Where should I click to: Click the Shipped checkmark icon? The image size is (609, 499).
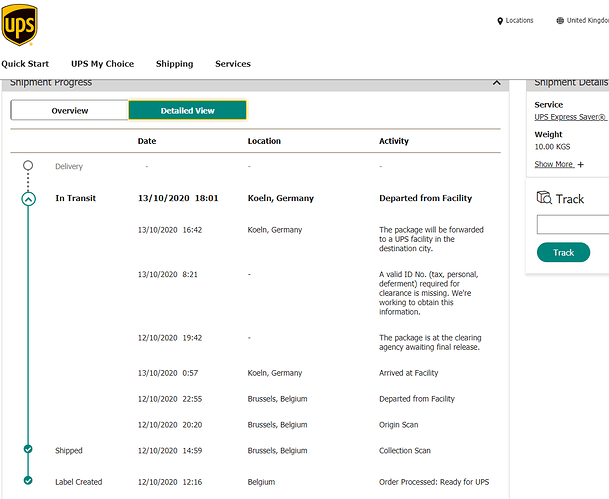click(28, 450)
